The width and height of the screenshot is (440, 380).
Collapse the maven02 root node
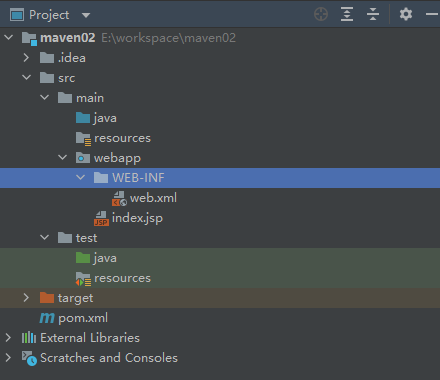pyautogui.click(x=9, y=38)
